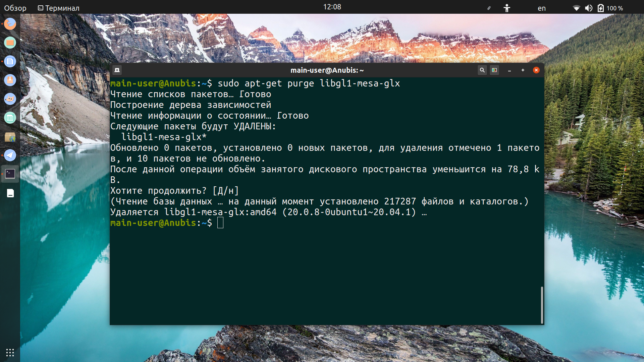Open the package box app in dock
Image resolution: width=644 pixels, height=362 pixels.
[x=10, y=80]
